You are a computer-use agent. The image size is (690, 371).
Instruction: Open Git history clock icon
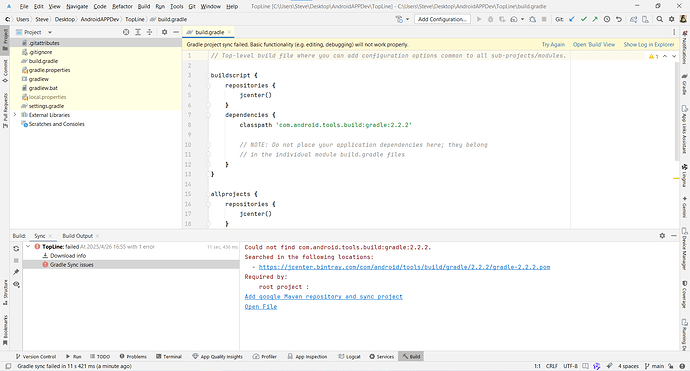(x=607, y=19)
